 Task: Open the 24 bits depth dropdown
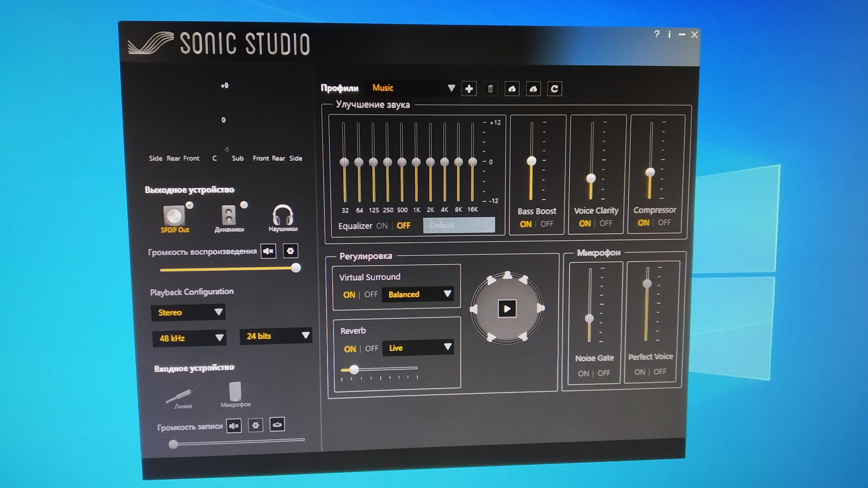click(x=276, y=336)
